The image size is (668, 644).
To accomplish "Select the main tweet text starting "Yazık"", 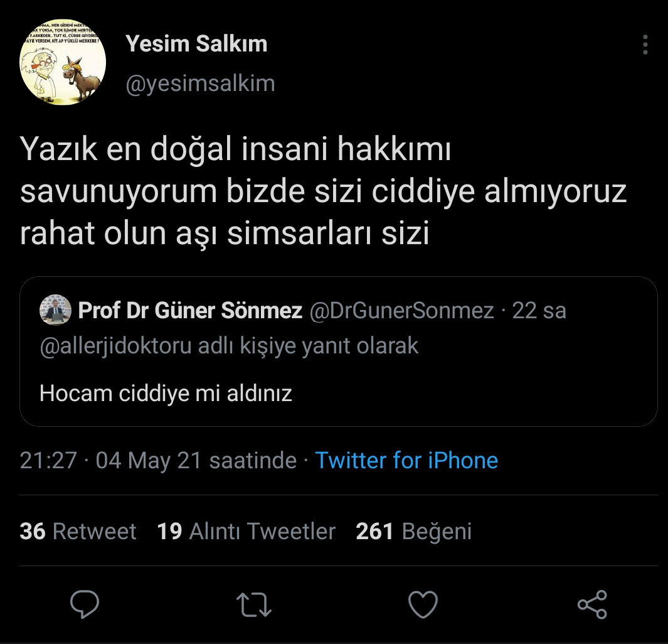I will point(323,192).
